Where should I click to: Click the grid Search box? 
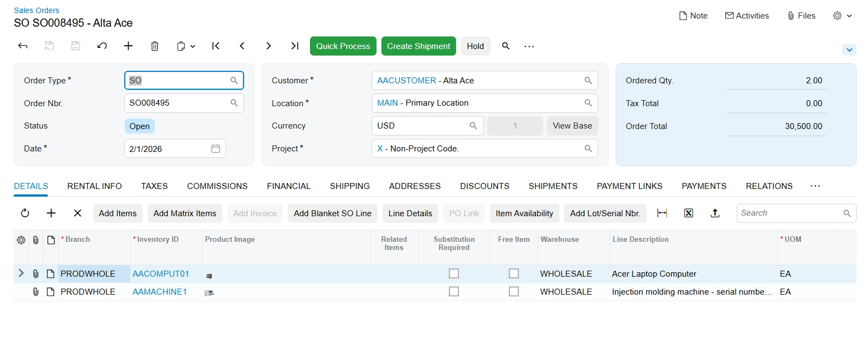point(796,213)
